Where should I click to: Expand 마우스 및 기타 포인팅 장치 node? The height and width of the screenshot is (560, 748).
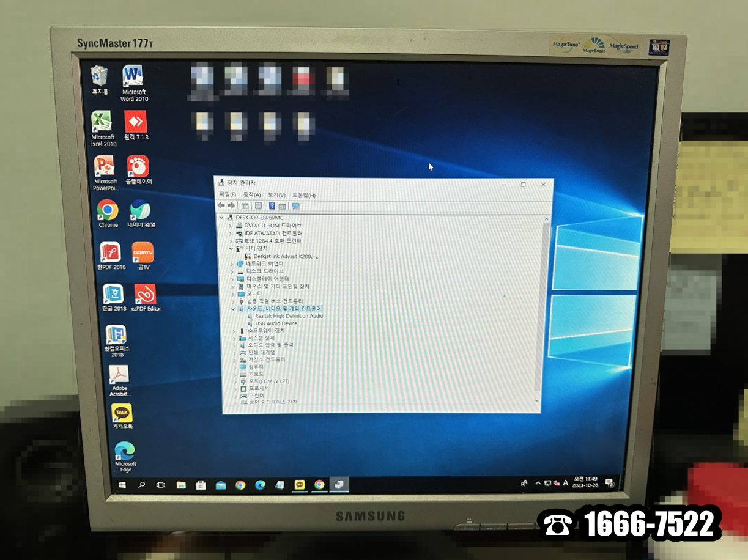point(232,286)
